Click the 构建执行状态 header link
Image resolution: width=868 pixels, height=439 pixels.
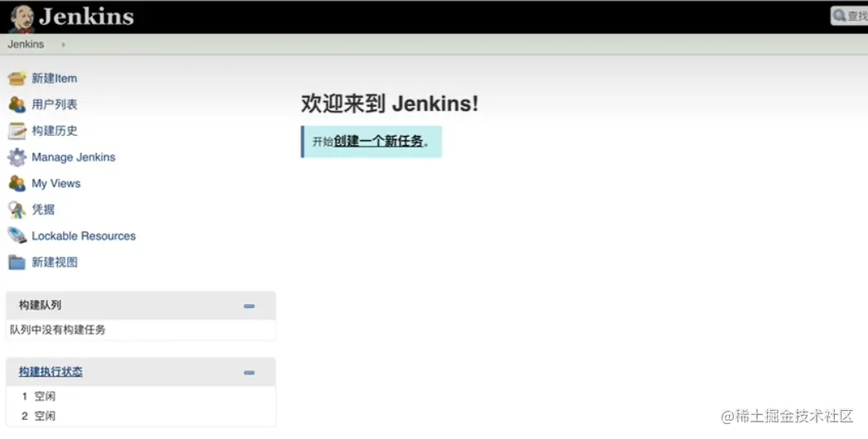50,372
